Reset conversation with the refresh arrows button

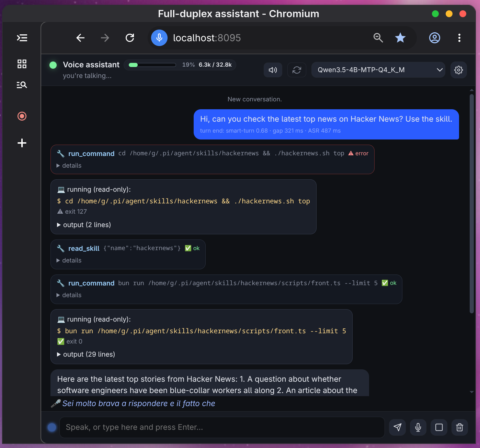[297, 70]
